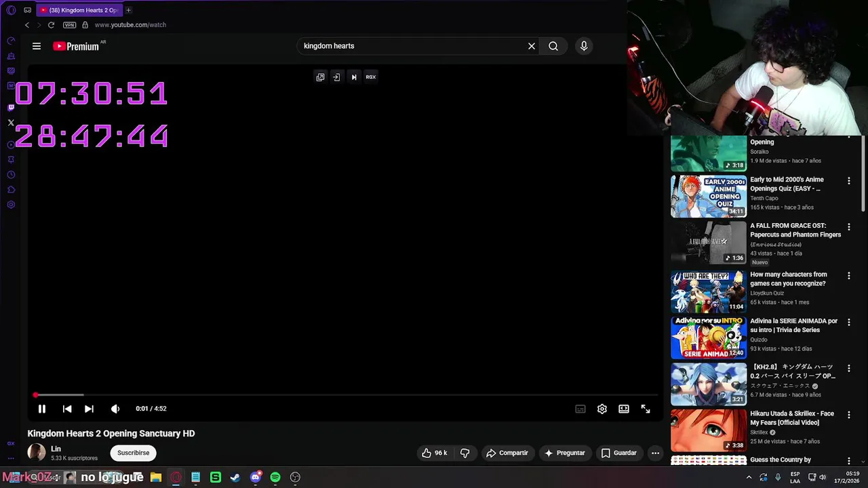The image size is (868, 488).
Task: Open GX Corner controller icon
Action: (x=11, y=41)
